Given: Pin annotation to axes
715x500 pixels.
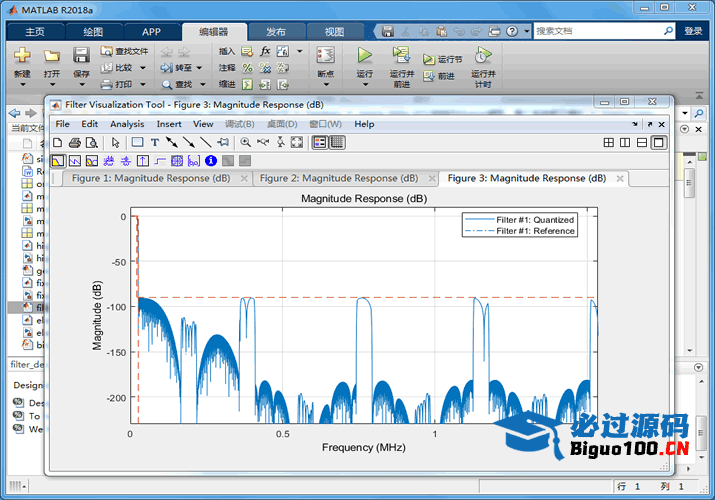Looking at the screenshot, I should [x=223, y=143].
